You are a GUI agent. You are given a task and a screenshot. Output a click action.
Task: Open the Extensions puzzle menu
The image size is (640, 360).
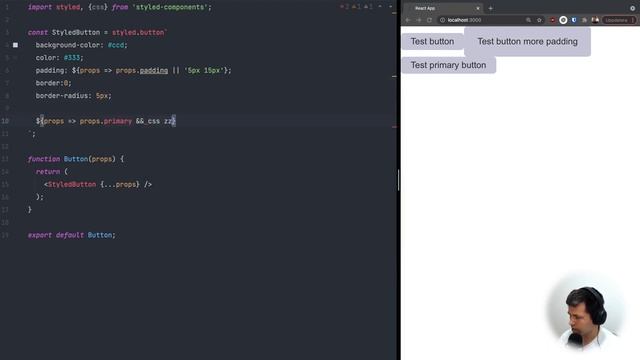click(x=584, y=20)
